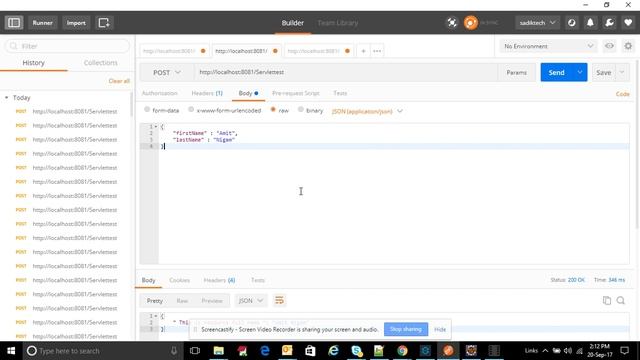Open the response Cookies tab

(179, 280)
